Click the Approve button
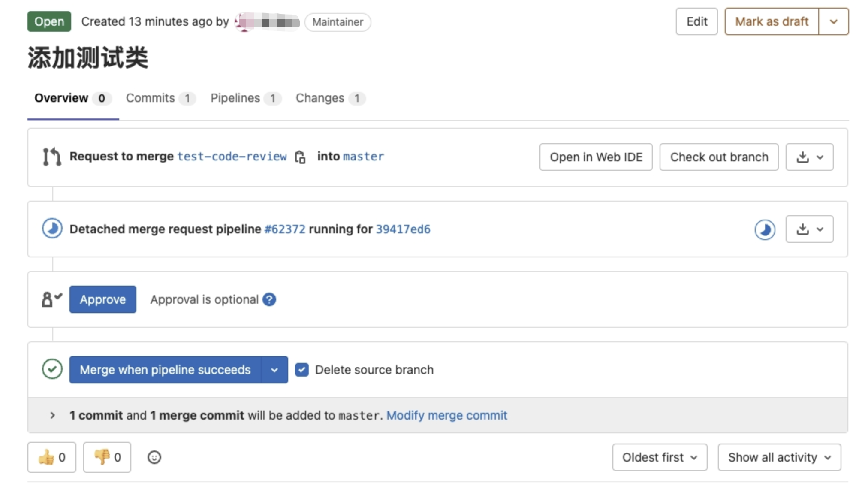 coord(103,299)
